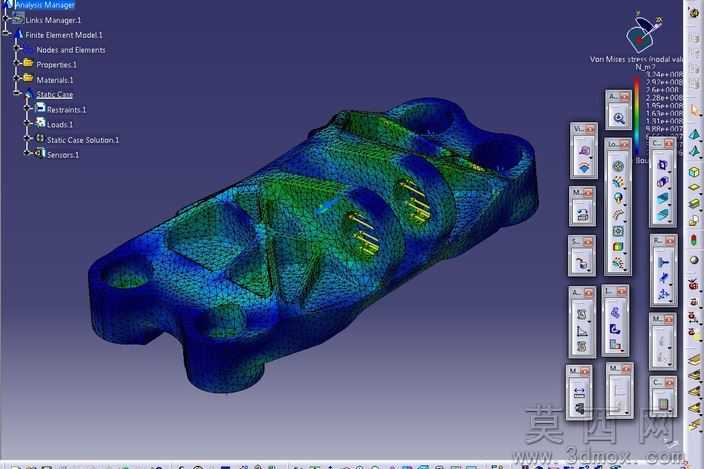Screen dimensions: 704x469
Task: Click the compass widget at top right
Action: 643,33
